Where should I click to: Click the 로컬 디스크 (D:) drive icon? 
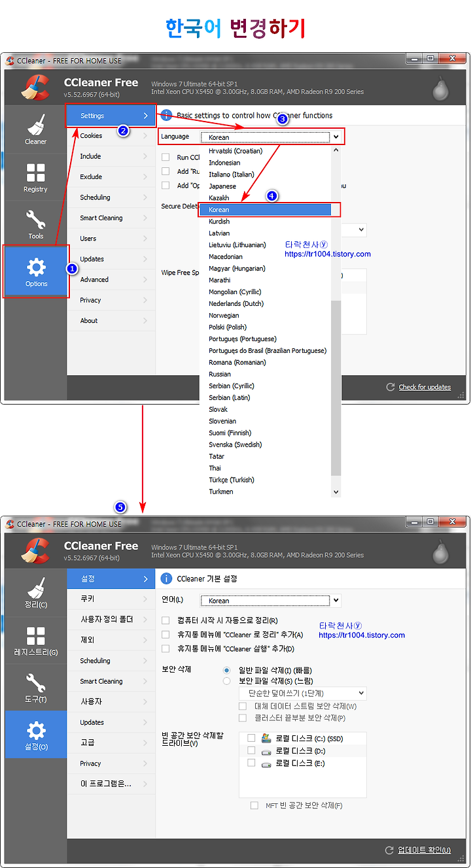click(x=266, y=751)
